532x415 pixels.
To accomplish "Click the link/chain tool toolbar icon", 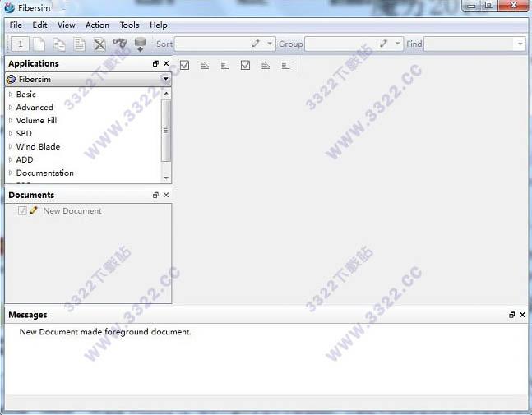I will click(x=120, y=44).
